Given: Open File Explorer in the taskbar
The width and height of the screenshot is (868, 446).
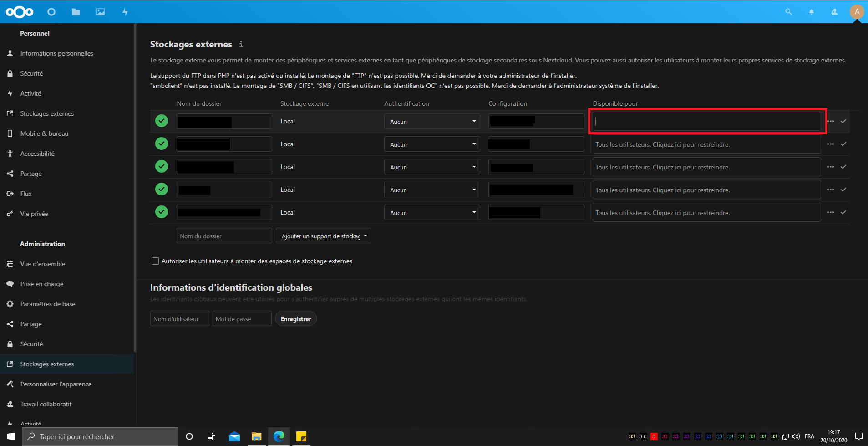Looking at the screenshot, I should click(x=257, y=436).
